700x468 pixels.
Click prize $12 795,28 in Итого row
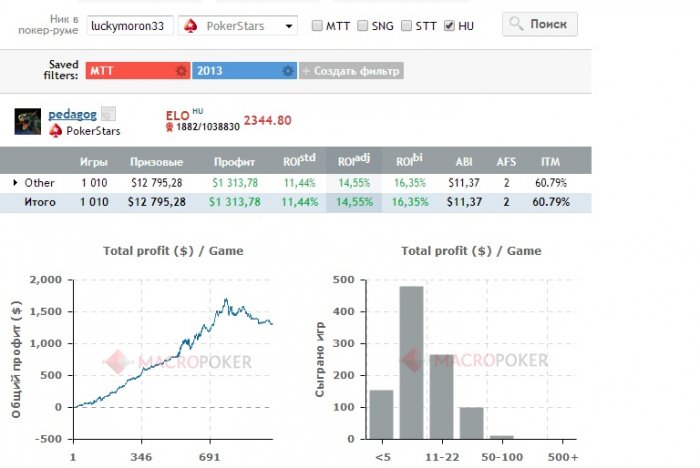(157, 202)
